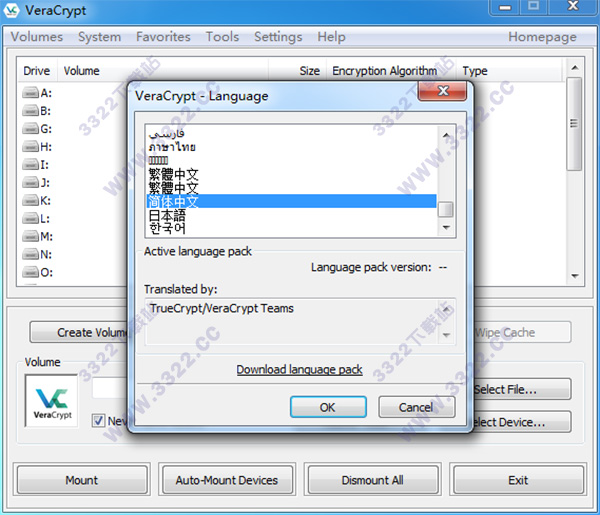
Task: Click the Type column header
Action: 510,71
